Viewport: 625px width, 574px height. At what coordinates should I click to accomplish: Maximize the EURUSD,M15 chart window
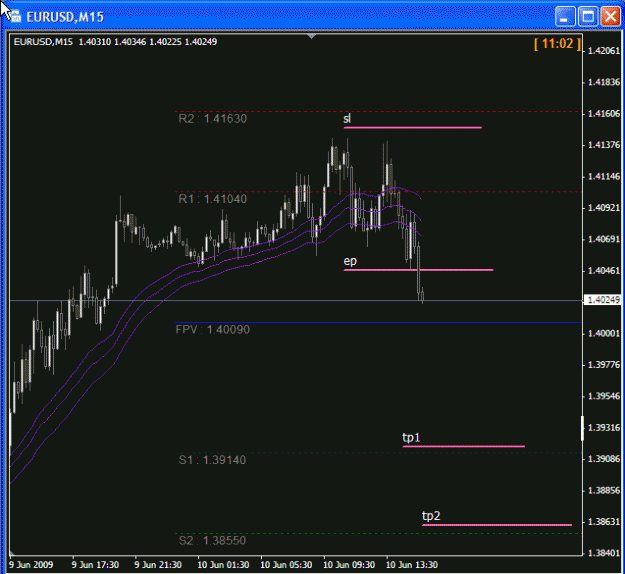588,17
